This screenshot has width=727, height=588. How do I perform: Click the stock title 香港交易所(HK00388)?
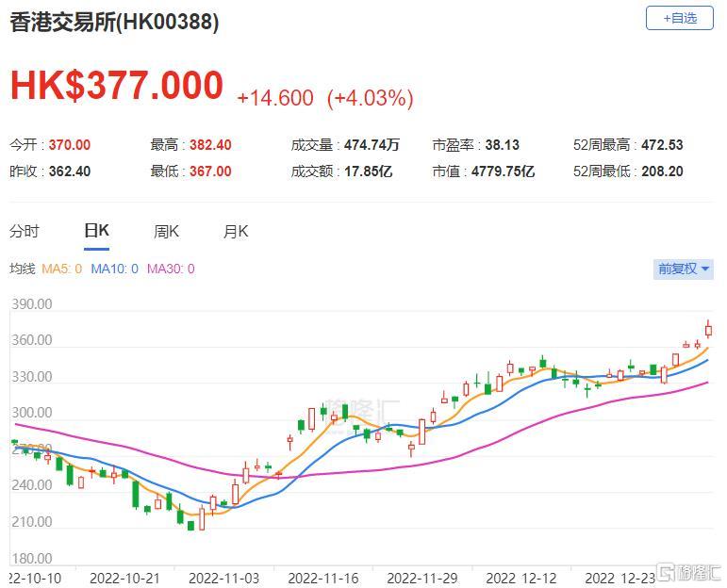114,22
